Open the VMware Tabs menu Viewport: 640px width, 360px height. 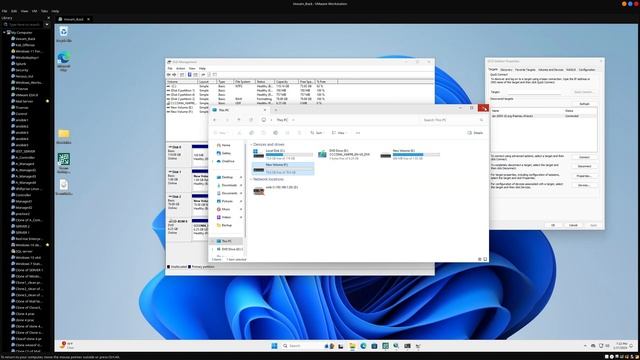click(44, 11)
